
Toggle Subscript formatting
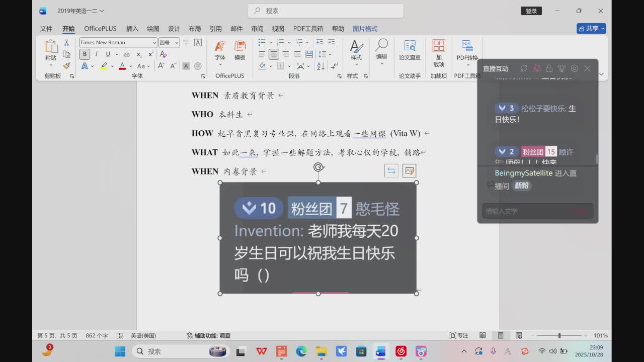point(139,54)
